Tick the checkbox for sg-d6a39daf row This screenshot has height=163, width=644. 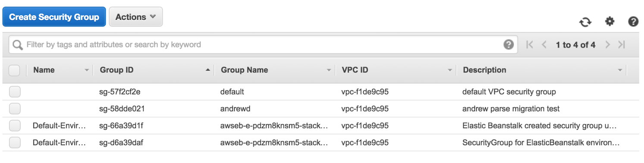[15, 142]
